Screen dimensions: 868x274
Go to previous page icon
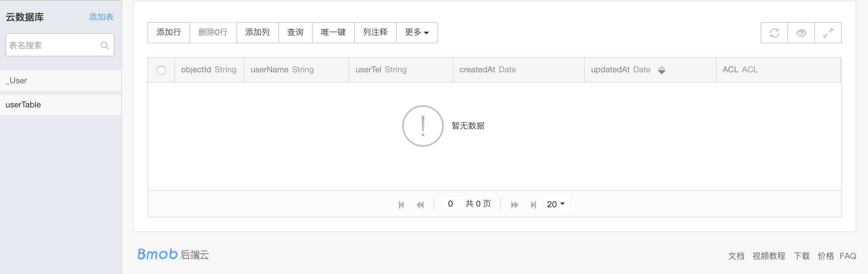coord(420,205)
